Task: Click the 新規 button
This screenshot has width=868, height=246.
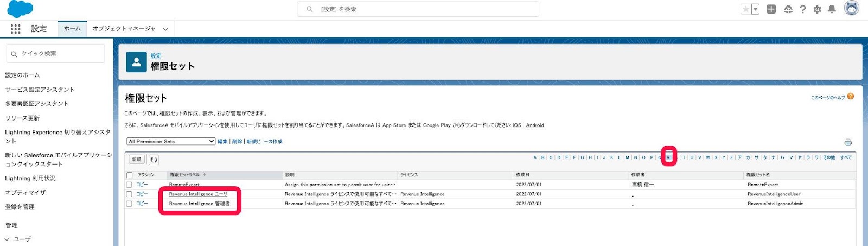Action: tap(137, 160)
